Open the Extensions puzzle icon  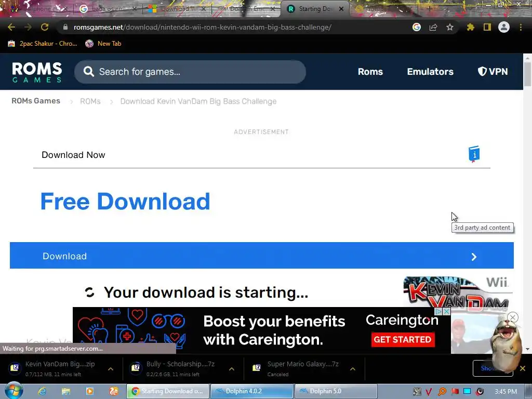(x=471, y=27)
